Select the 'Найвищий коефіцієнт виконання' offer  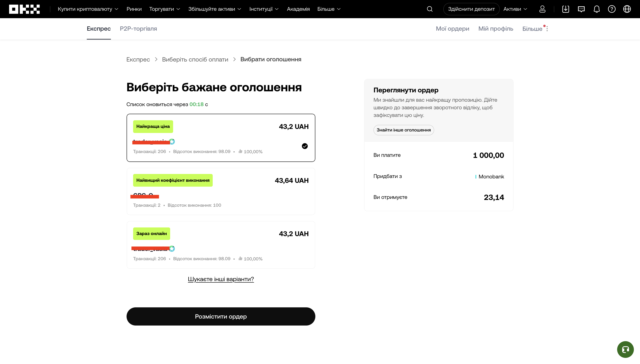pyautogui.click(x=221, y=192)
